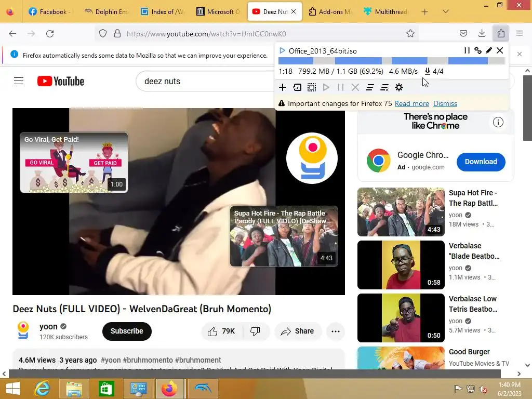Open tracking protection shield icon

tap(103, 33)
